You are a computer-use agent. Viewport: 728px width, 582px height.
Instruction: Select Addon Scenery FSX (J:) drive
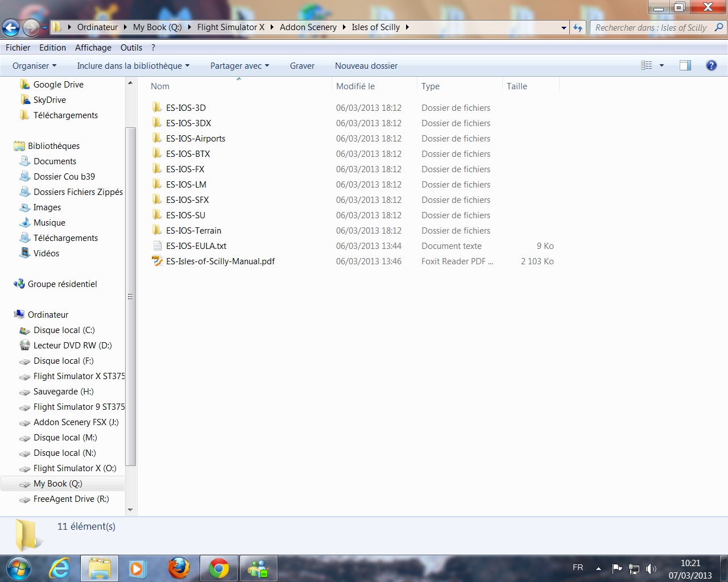tap(76, 422)
